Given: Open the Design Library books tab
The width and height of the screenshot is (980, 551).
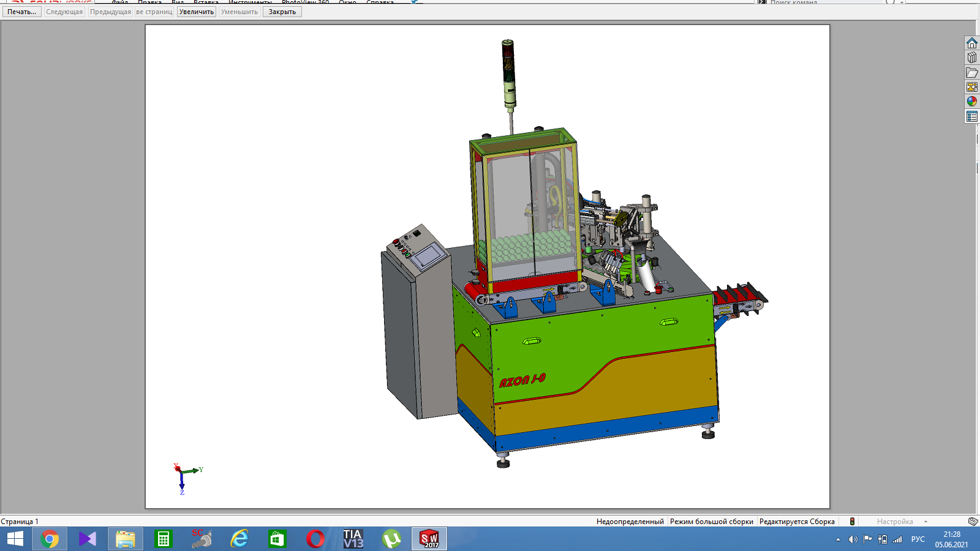Looking at the screenshot, I should point(971,58).
